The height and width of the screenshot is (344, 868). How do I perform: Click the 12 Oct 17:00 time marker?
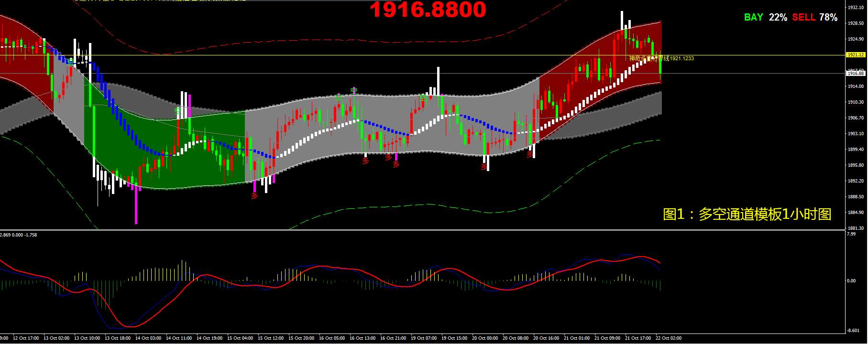click(26, 338)
